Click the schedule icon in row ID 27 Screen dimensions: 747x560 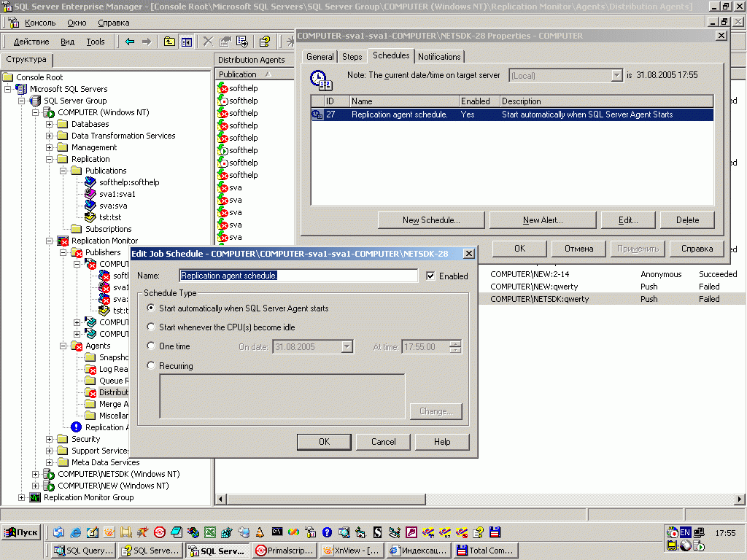click(x=317, y=114)
